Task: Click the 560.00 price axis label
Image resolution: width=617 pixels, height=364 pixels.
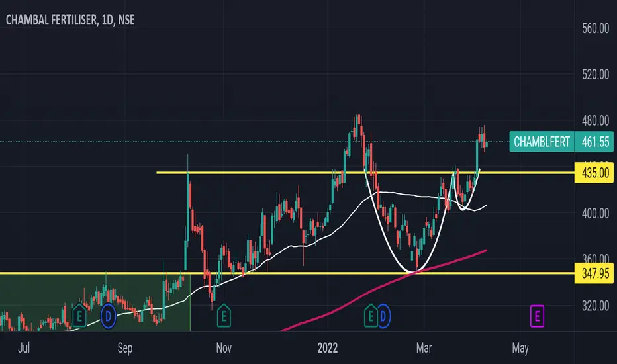Action: point(595,28)
